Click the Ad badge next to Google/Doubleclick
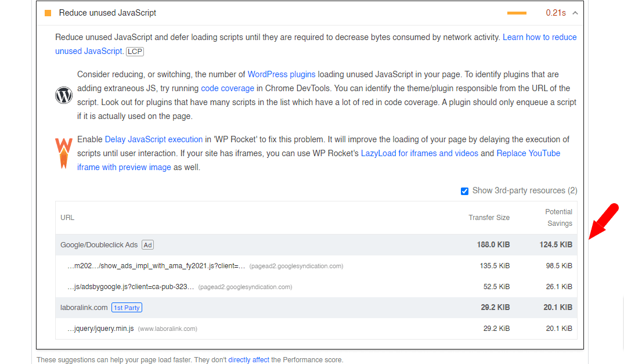The image size is (624, 364). pos(147,245)
